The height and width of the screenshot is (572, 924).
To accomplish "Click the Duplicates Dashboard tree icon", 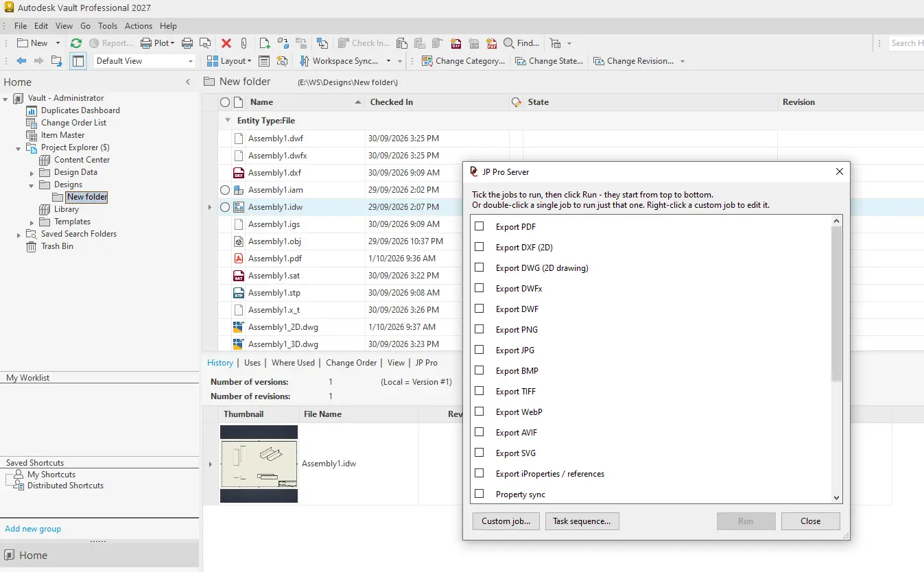I will click(31, 110).
